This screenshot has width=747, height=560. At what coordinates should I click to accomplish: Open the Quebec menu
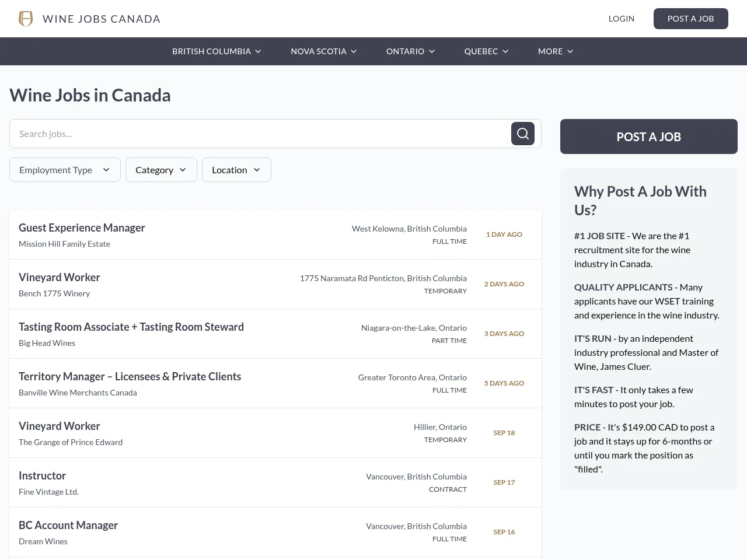point(487,51)
